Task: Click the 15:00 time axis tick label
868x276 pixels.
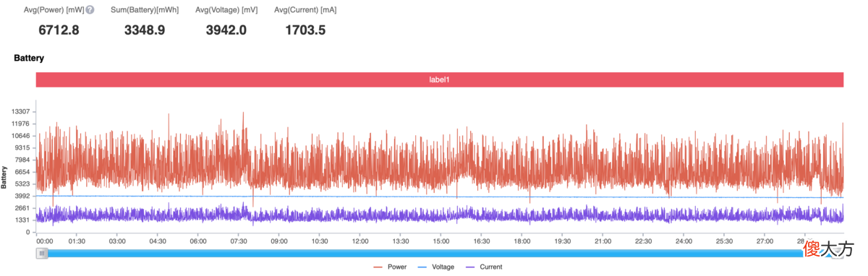Action: tap(441, 241)
